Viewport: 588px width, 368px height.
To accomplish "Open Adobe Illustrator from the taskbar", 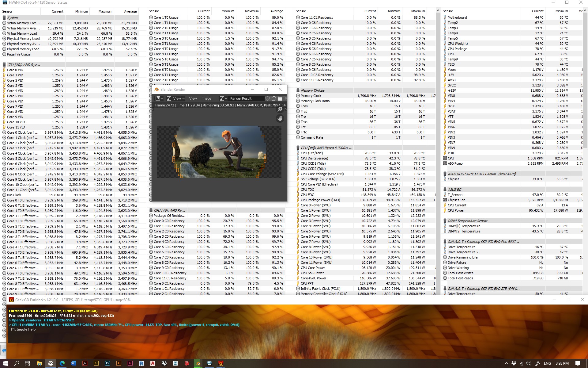I will point(119,363).
